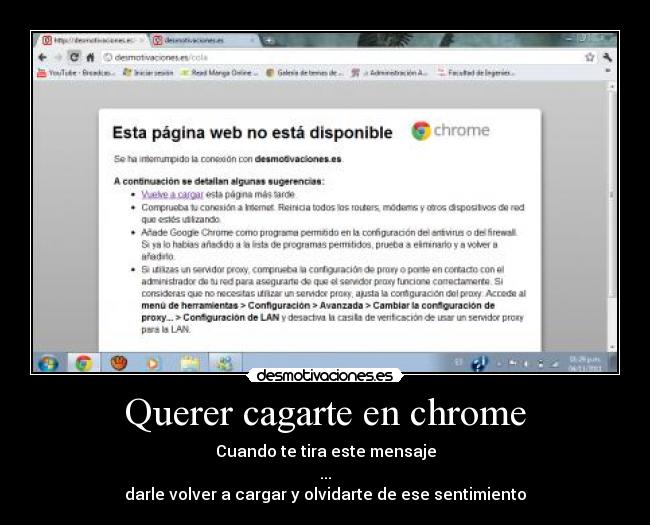Click the page scrollbar up arrow
The width and height of the screenshot is (650, 525).
coord(611,86)
